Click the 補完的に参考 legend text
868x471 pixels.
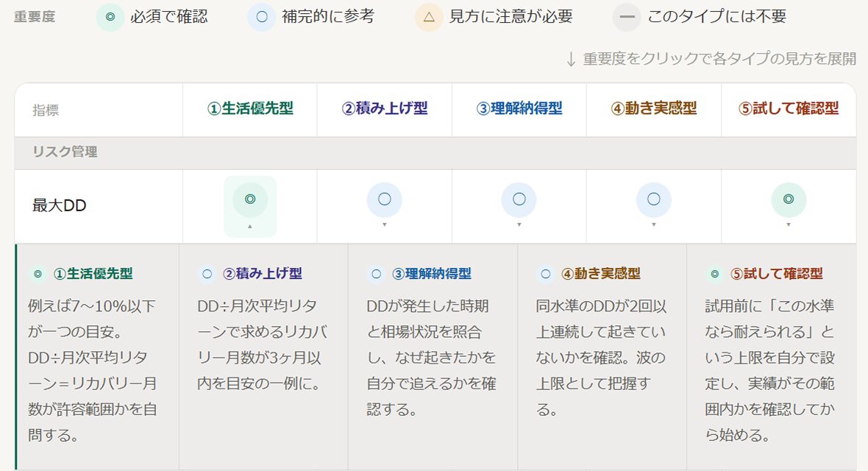(328, 17)
